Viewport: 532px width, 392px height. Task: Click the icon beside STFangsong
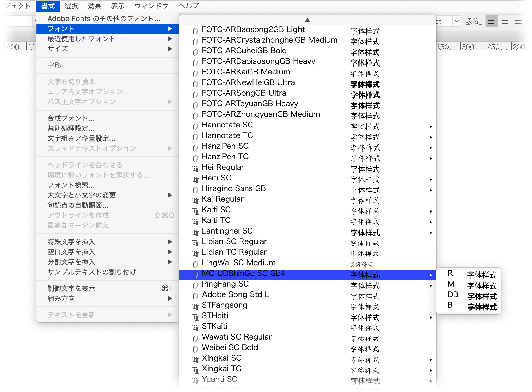click(195, 306)
